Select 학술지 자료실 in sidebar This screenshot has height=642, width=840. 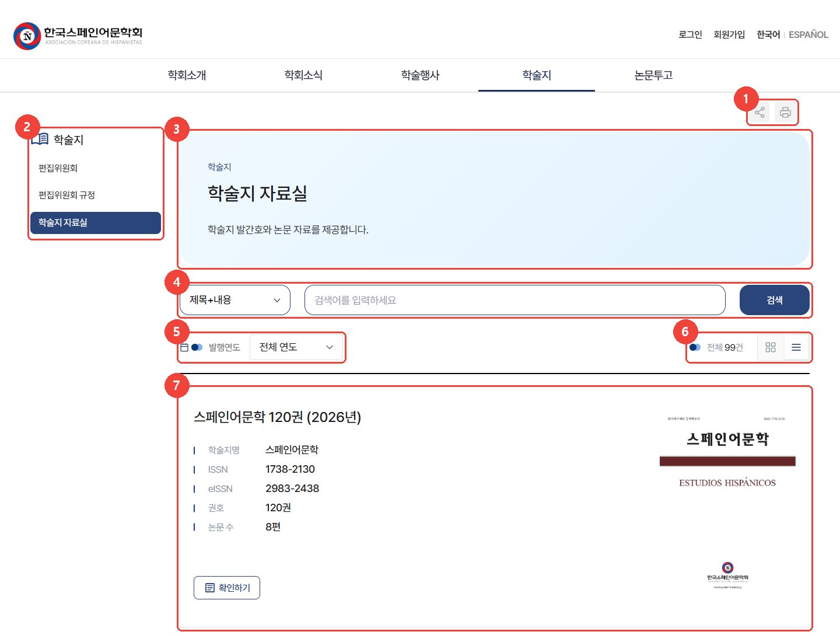coord(96,222)
